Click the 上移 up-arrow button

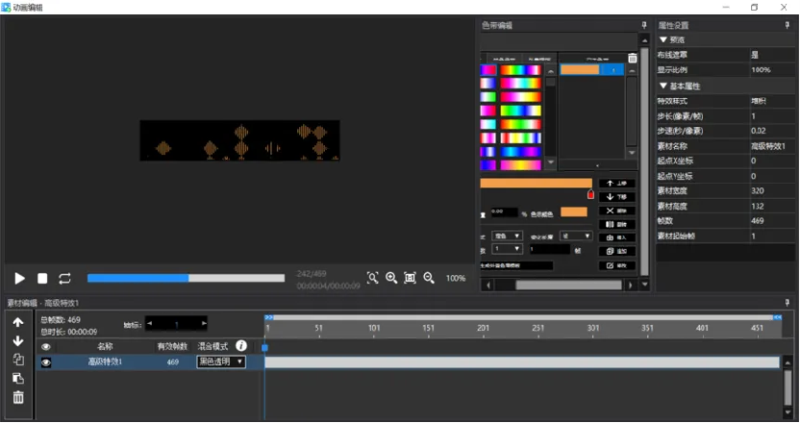(x=617, y=183)
